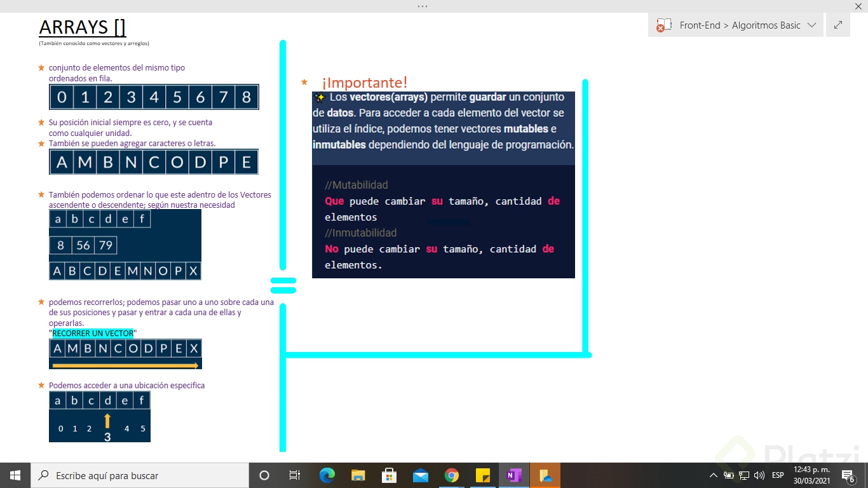Screen dimensions: 868x488
Task: Exit full-screen view with the diagonal arrows icon
Action: (838, 25)
